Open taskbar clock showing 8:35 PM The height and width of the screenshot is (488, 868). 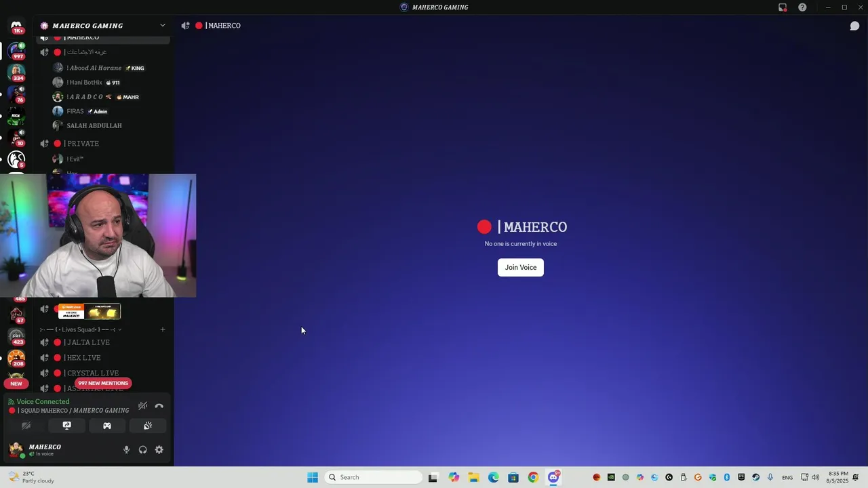838,477
